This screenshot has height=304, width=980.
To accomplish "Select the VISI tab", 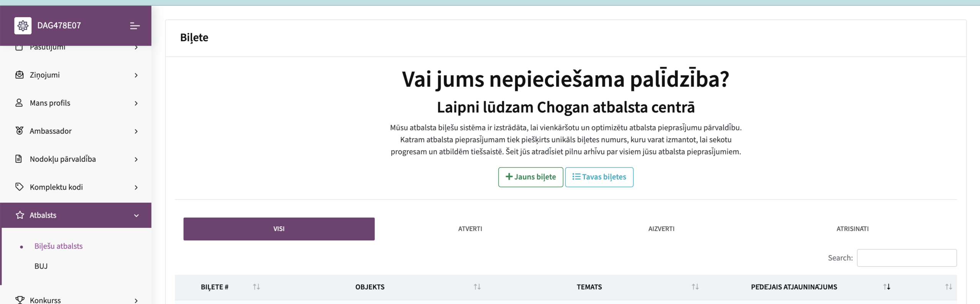I will (x=279, y=229).
